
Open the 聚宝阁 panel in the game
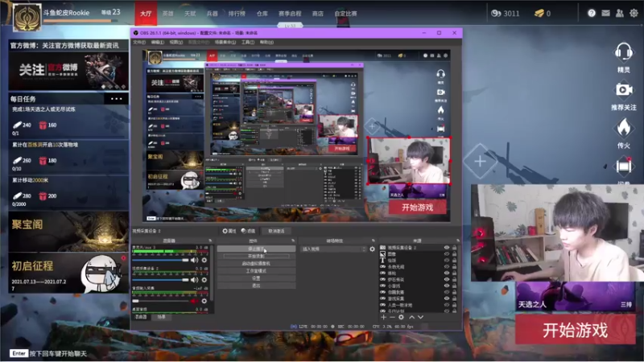[68, 231]
